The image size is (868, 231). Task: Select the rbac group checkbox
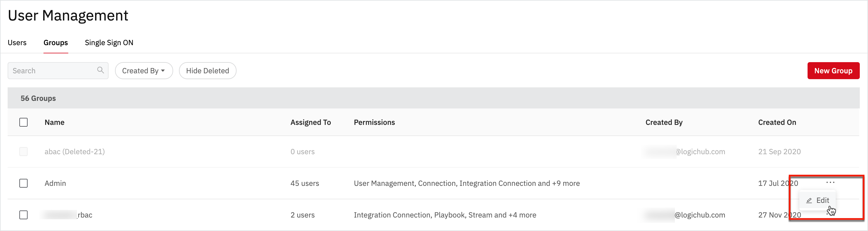pos(23,215)
